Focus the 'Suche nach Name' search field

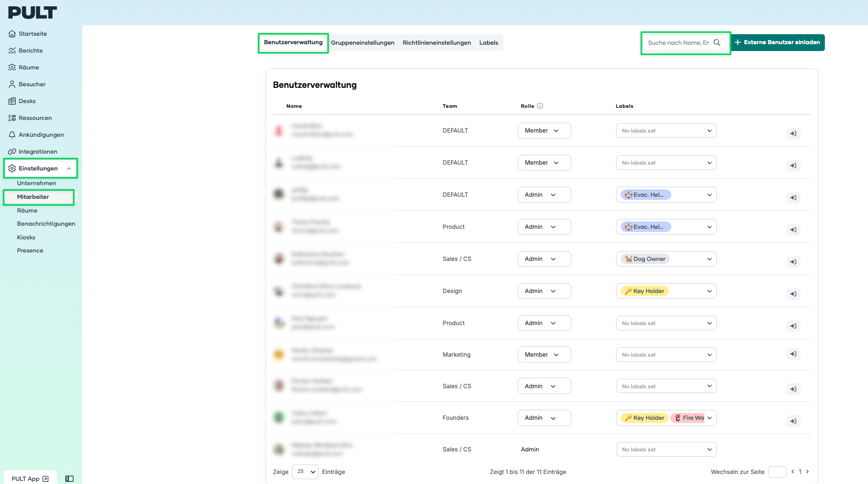pos(685,43)
